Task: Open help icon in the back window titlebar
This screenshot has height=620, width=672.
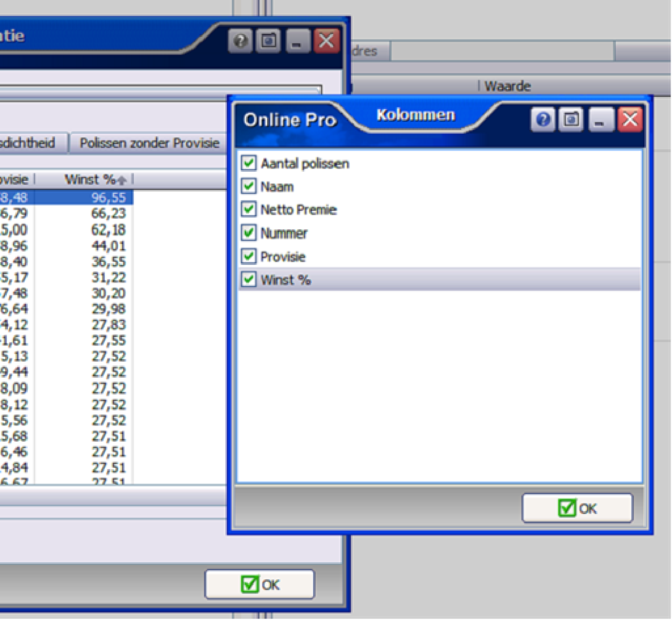Action: pyautogui.click(x=240, y=41)
